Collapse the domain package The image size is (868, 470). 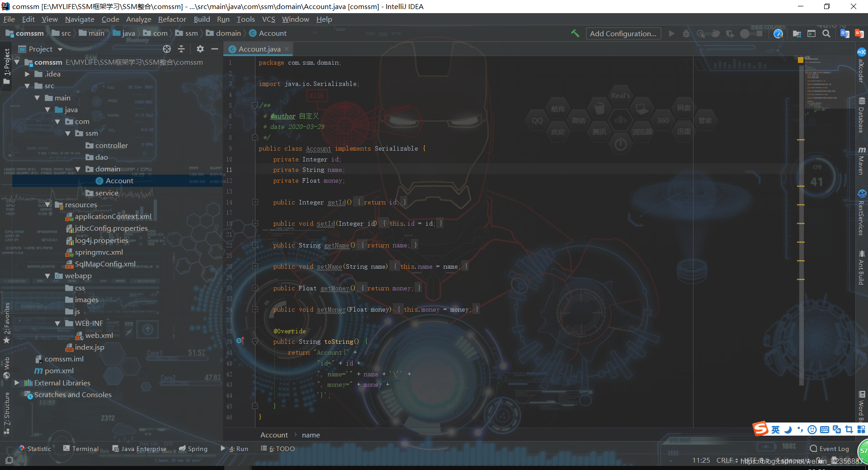tap(78, 169)
